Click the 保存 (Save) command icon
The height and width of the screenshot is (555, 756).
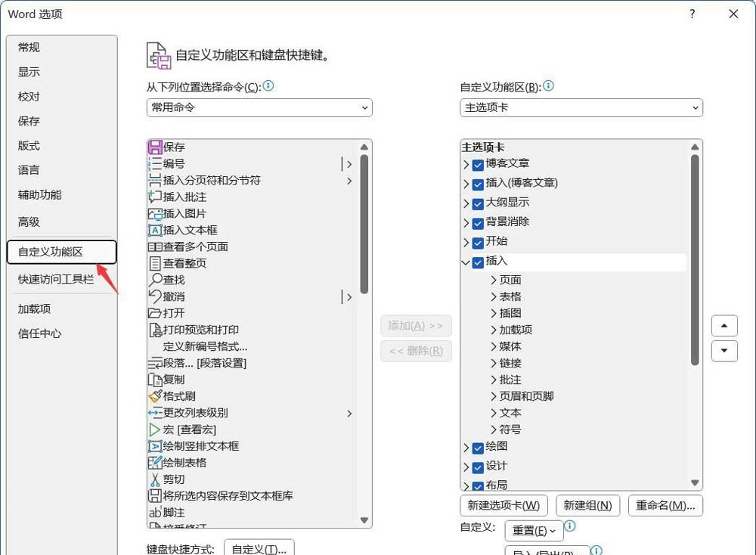[155, 147]
